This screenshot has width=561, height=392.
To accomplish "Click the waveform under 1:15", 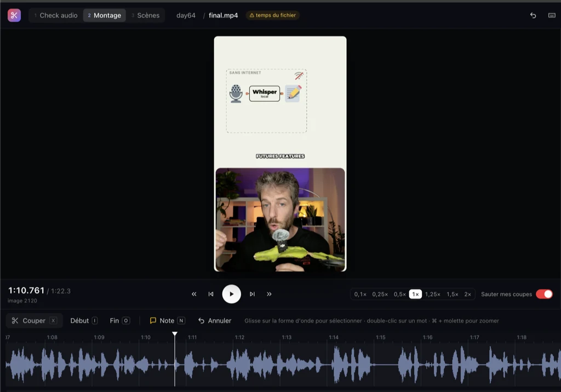I will pyautogui.click(x=381, y=365).
